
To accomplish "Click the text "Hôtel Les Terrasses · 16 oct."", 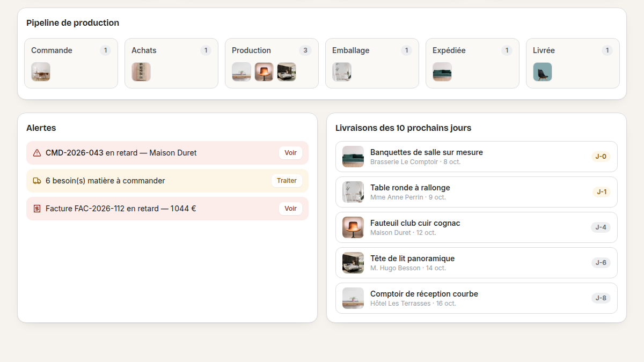I will tap(413, 304).
